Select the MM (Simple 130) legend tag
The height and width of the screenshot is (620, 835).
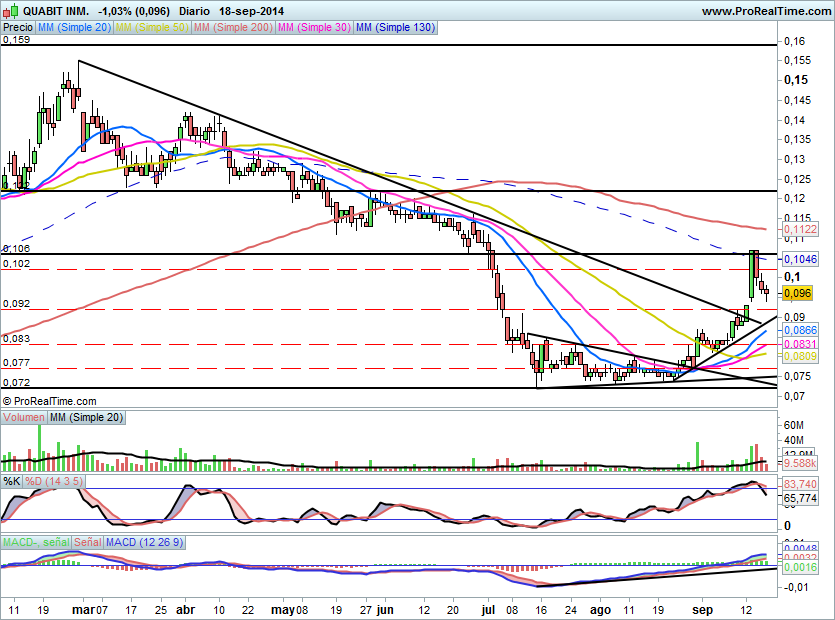(x=395, y=28)
